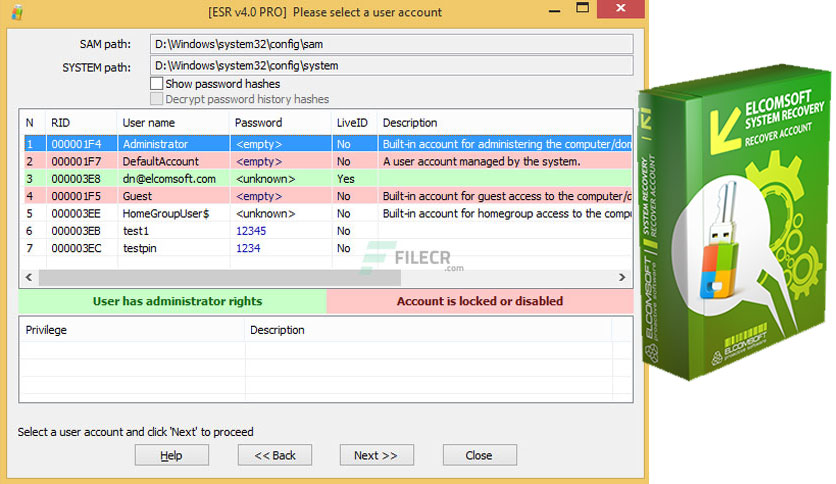
Task: Select the test1 user row
Action: tap(328, 231)
